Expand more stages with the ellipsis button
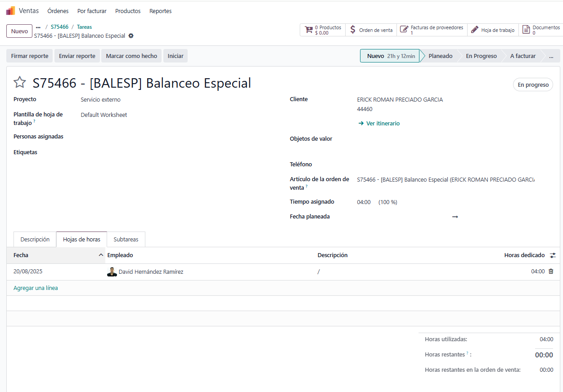The image size is (563, 392). click(551, 56)
